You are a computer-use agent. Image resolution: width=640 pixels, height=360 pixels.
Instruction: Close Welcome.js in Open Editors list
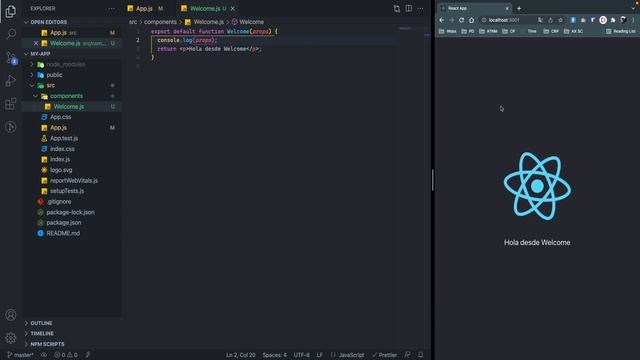tap(36, 43)
